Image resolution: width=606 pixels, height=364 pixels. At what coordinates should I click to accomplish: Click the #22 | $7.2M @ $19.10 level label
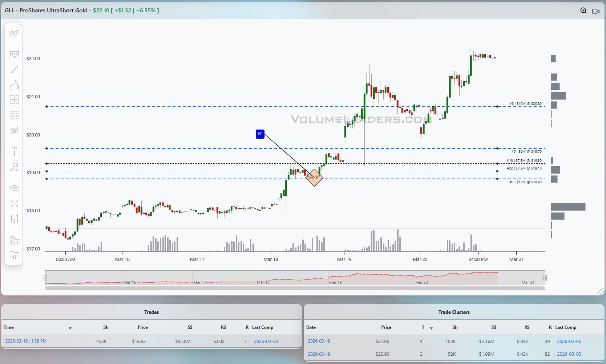(x=524, y=168)
